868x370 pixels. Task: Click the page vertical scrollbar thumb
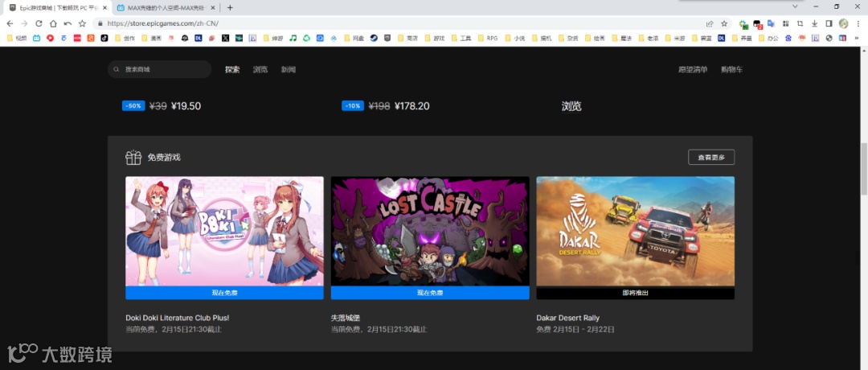(x=863, y=168)
